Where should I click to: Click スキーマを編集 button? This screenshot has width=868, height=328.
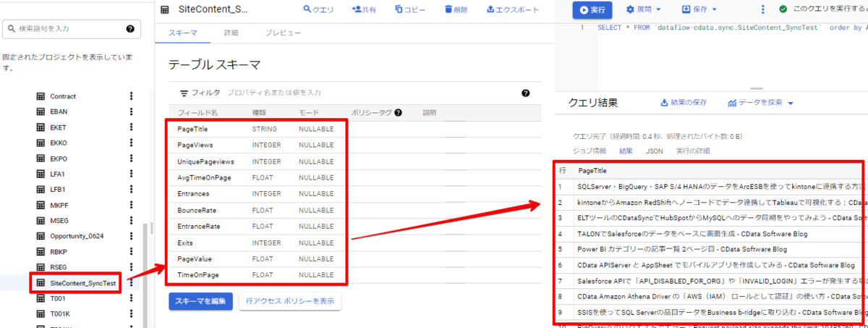point(200,301)
